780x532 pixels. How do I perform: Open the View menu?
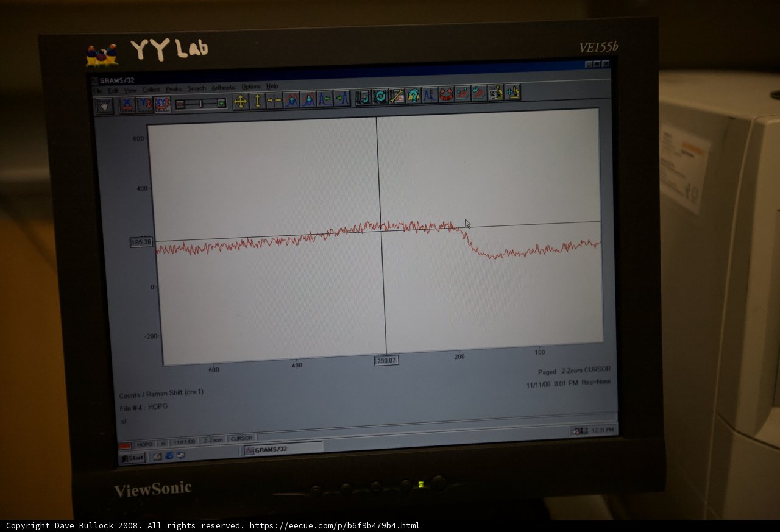pyautogui.click(x=130, y=90)
